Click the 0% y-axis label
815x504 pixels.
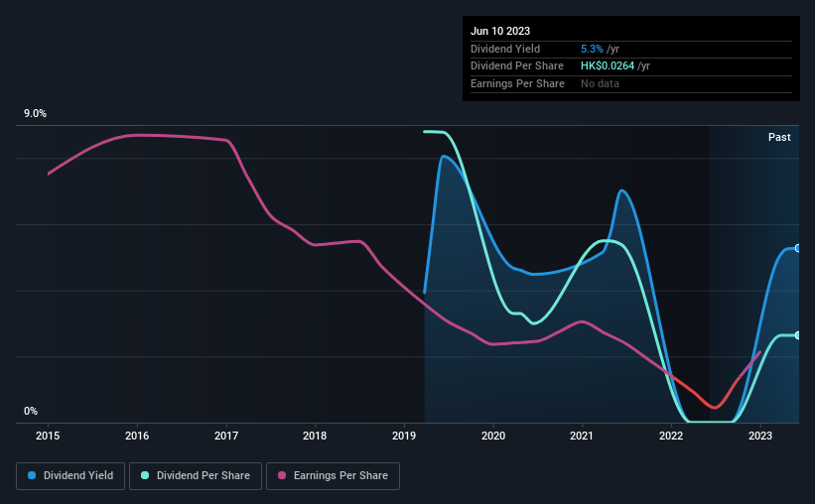[x=31, y=411]
